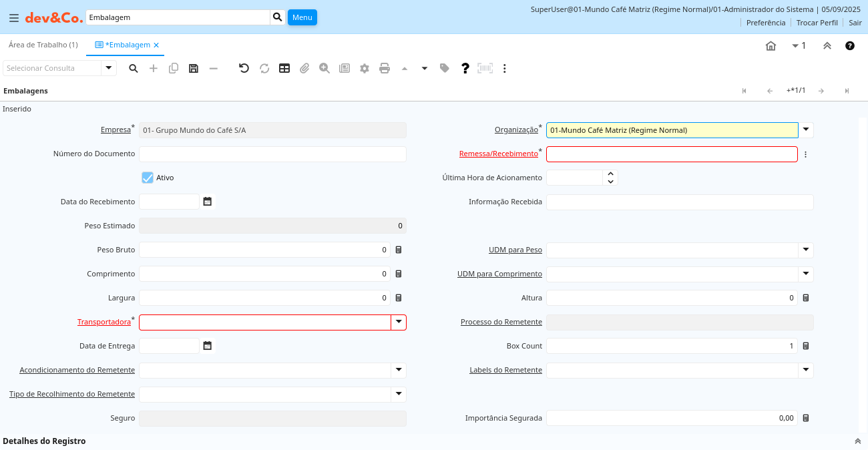Click the Undo changes toolbar icon
The height and width of the screenshot is (450, 868).
pos(244,68)
